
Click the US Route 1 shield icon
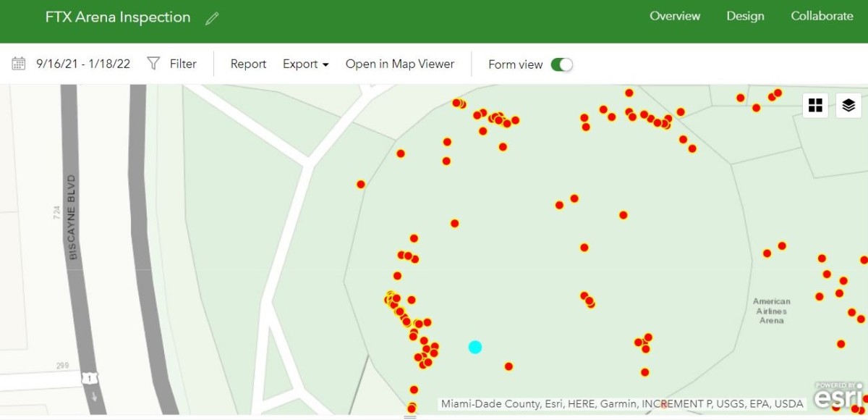pos(90,378)
